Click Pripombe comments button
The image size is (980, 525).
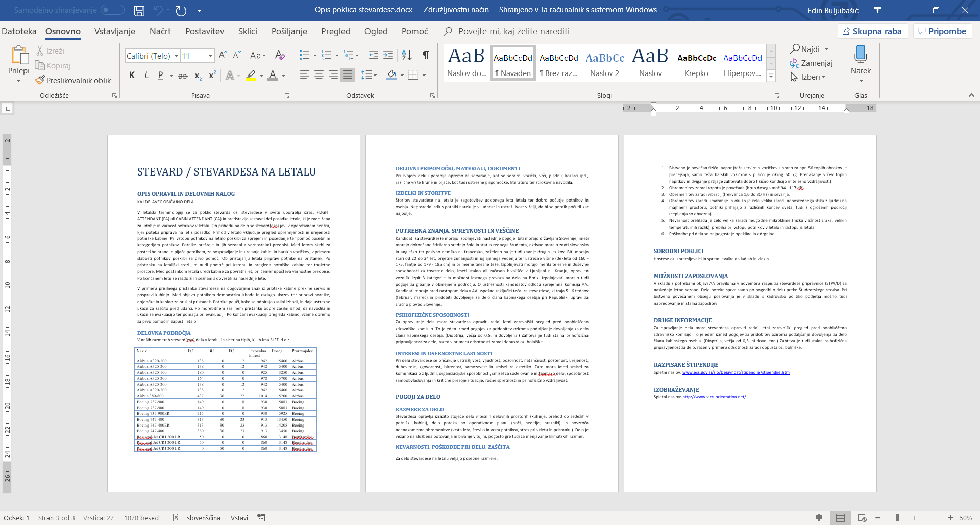942,31
